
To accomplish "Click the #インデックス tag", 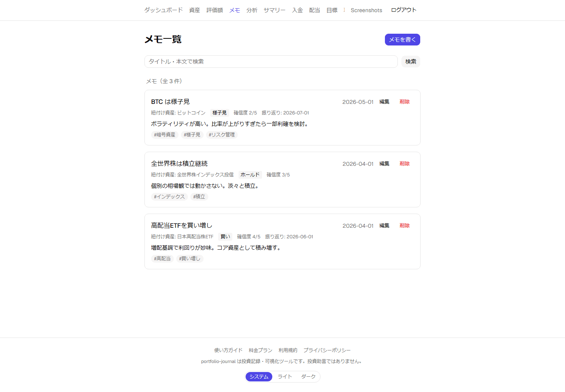I will pos(169,197).
